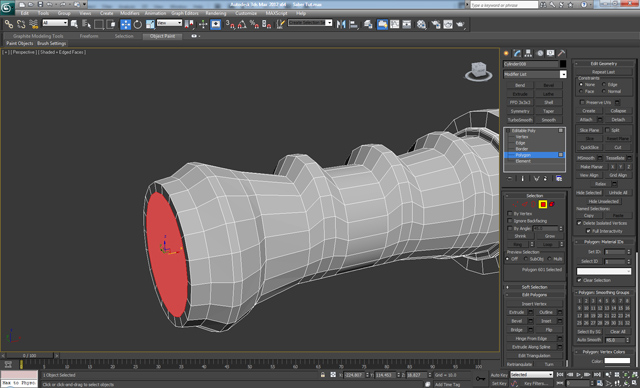640x388 pixels.
Task: Open the Motion command panel tab
Action: [540, 53]
